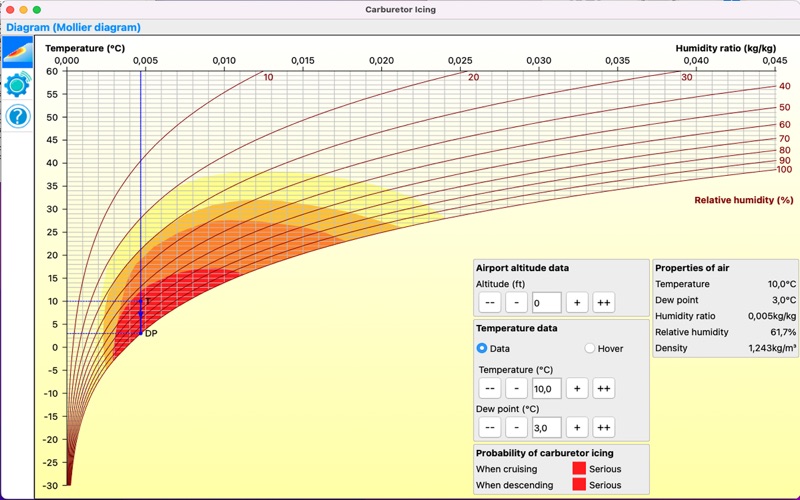Image resolution: width=800 pixels, height=500 pixels.
Task: Click the When descending label
Action: tap(514, 485)
